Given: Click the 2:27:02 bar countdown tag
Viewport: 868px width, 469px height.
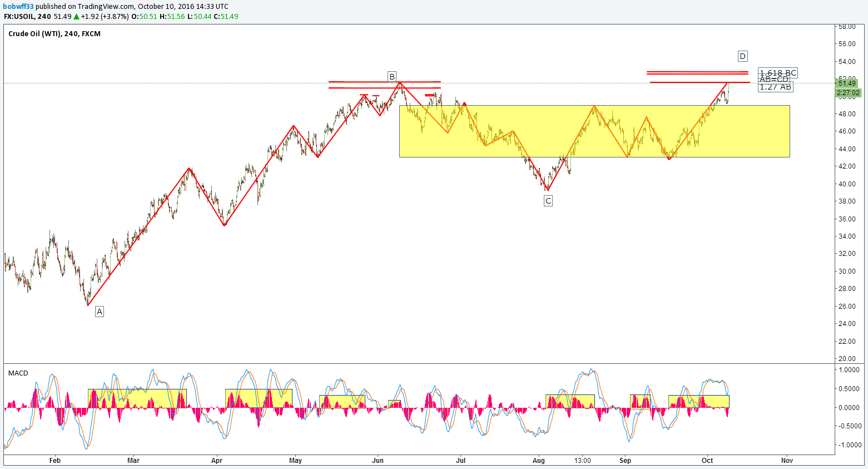Looking at the screenshot, I should pyautogui.click(x=848, y=93).
